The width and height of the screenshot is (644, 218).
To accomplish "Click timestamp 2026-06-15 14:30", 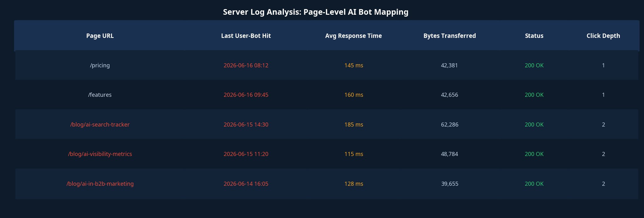I will (246, 125).
